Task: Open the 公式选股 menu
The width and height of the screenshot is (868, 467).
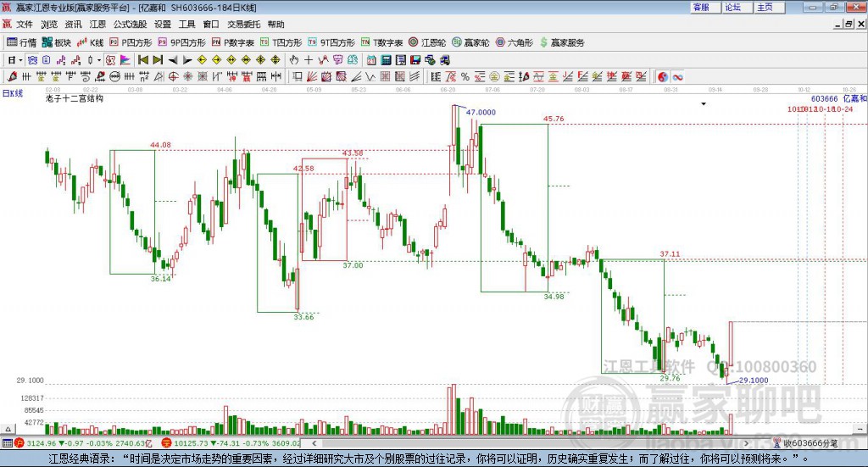Action: coord(130,25)
